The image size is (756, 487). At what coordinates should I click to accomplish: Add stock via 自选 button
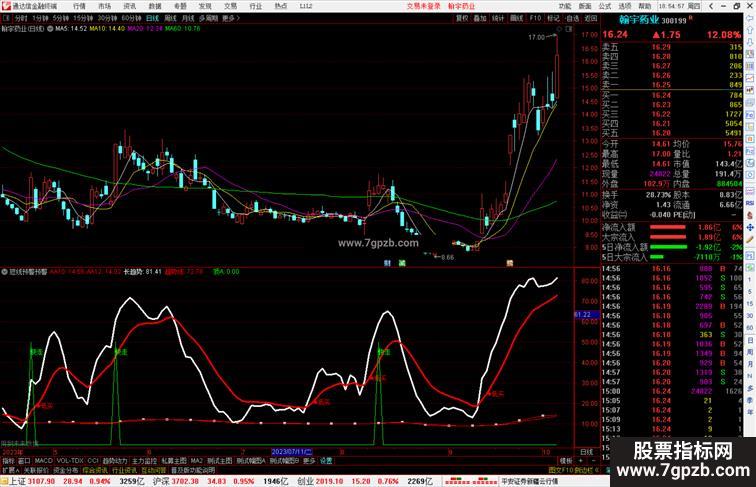[572, 18]
